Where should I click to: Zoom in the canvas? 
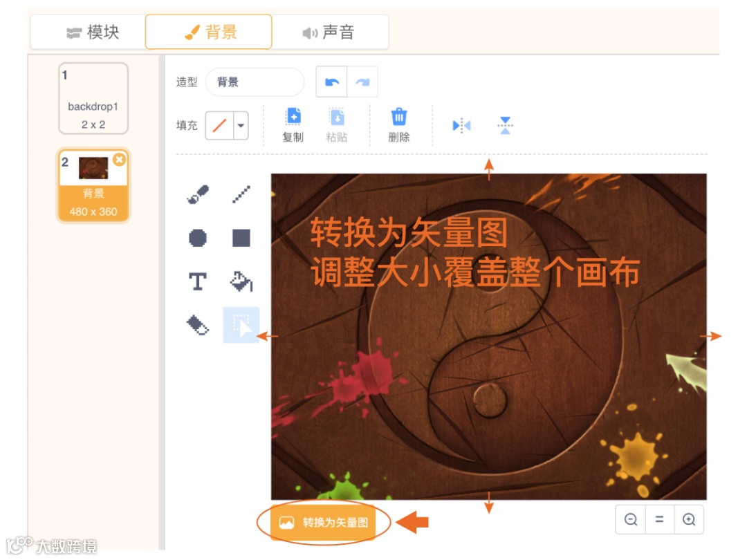point(688,519)
